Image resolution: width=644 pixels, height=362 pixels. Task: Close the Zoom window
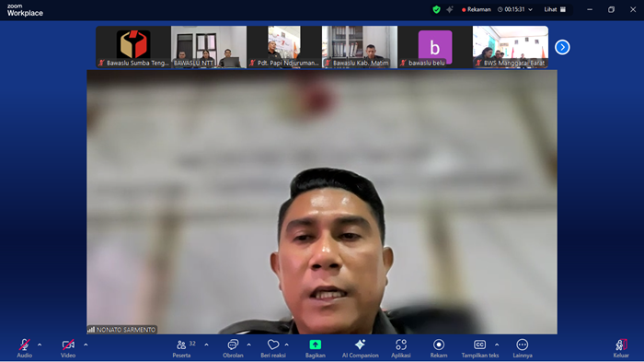tap(633, 9)
